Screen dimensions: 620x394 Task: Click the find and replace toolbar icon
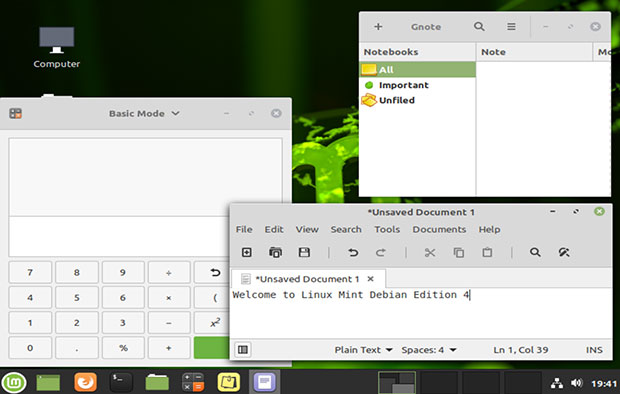tap(564, 252)
